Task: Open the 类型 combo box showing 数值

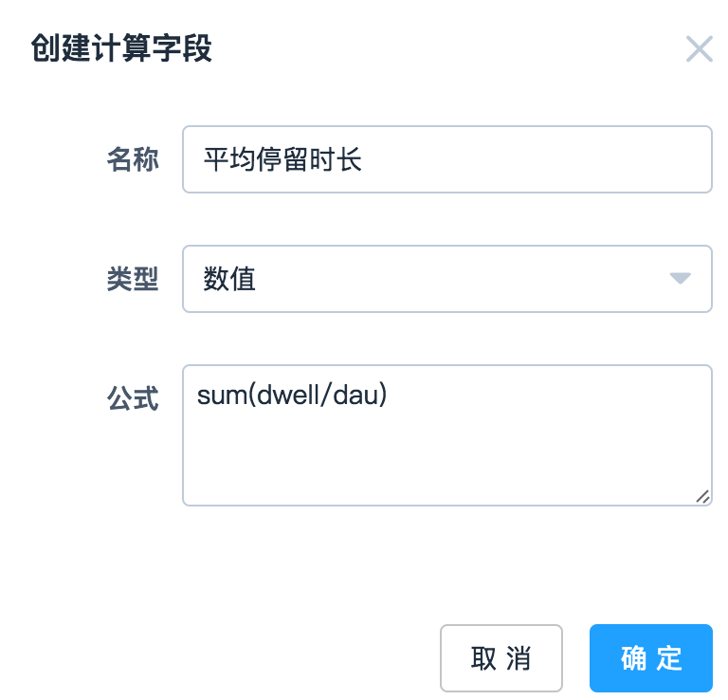Action: 446,279
